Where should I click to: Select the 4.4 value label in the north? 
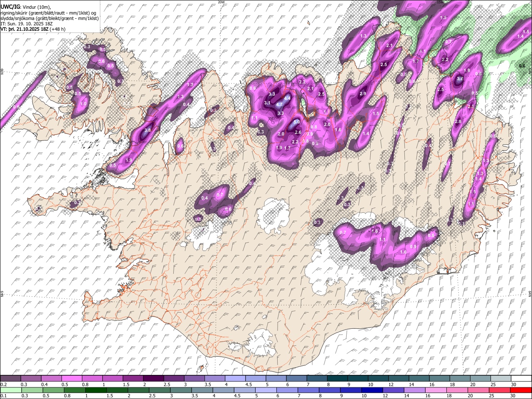click(287, 98)
